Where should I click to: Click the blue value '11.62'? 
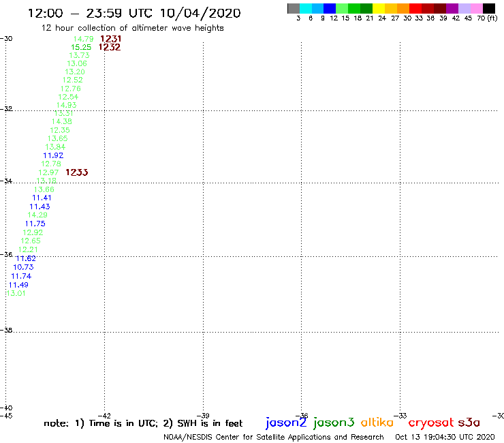click(x=26, y=258)
